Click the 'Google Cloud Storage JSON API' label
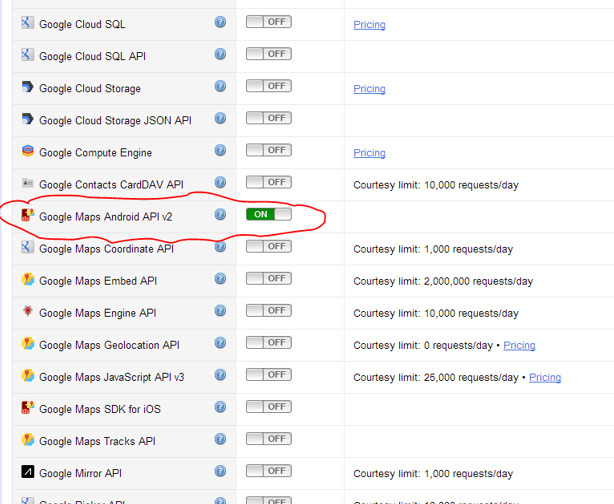 115,121
